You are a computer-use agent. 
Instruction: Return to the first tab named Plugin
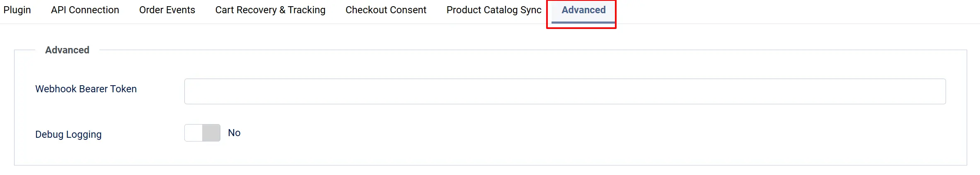pos(17,10)
